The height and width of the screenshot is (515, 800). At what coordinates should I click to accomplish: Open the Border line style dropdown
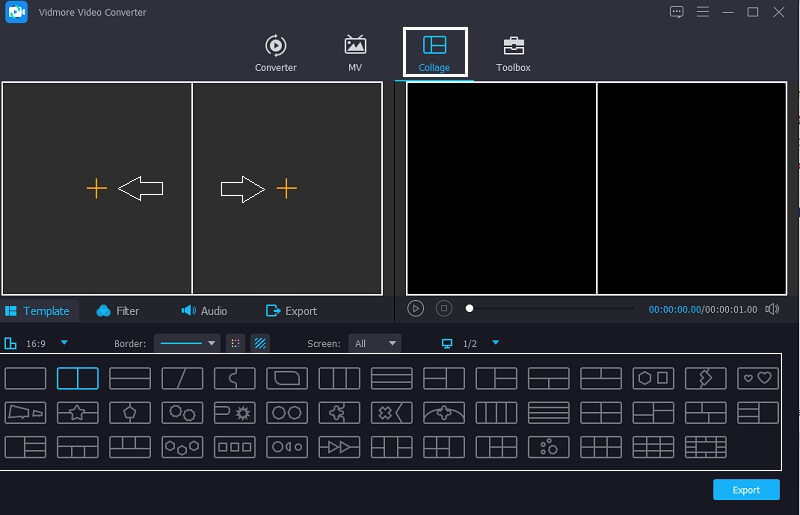(x=188, y=343)
